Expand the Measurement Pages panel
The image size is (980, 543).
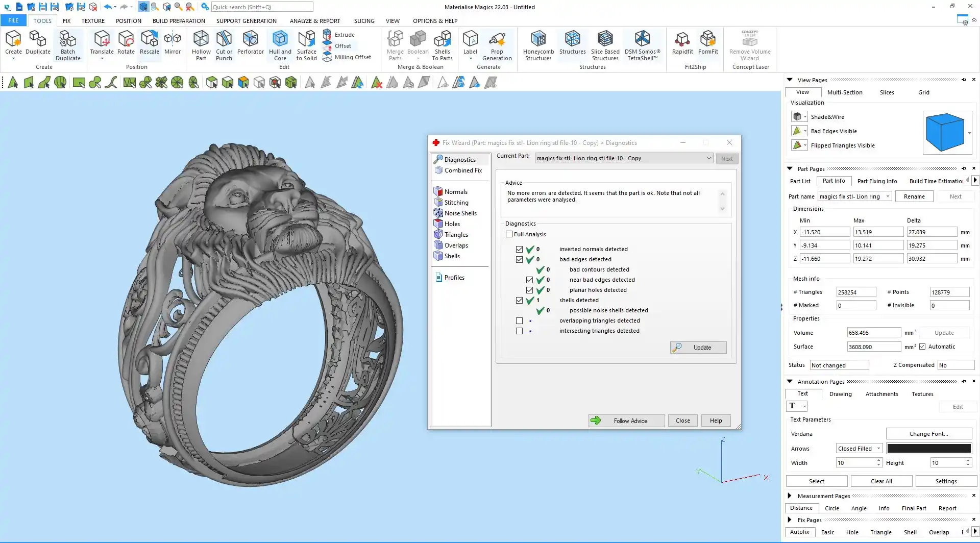point(790,496)
